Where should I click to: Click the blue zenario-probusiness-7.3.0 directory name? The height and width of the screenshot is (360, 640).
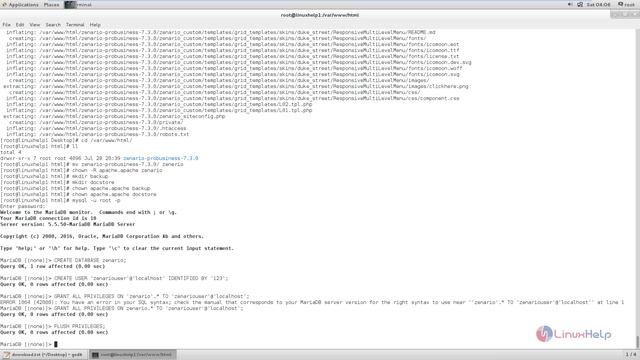161,158
